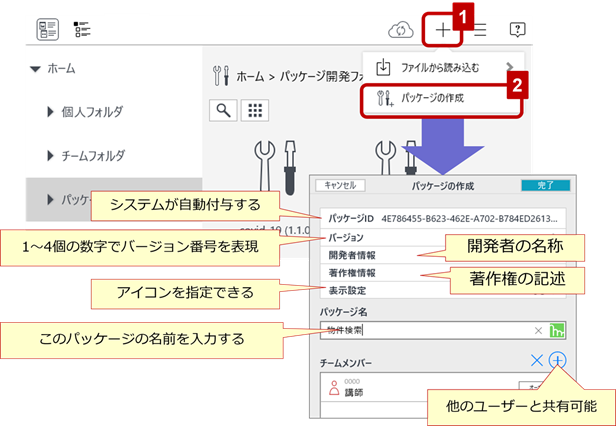Collapse the ホーム tree node
Viewport: 616px width, 426px height.
pyautogui.click(x=35, y=69)
